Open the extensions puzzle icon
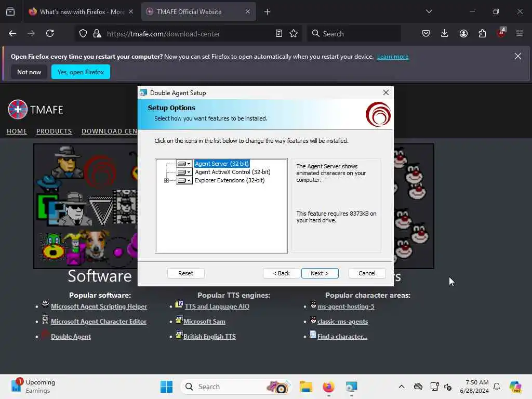 (x=482, y=34)
